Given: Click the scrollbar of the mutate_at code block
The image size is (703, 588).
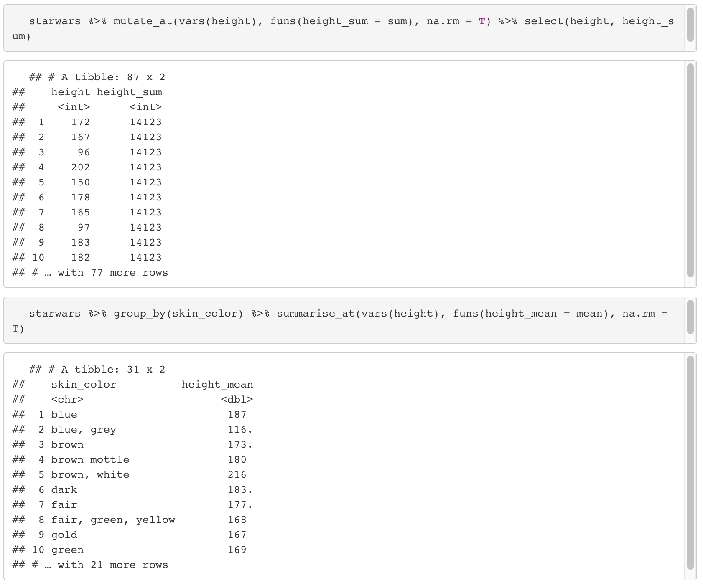Looking at the screenshot, I should [690, 25].
